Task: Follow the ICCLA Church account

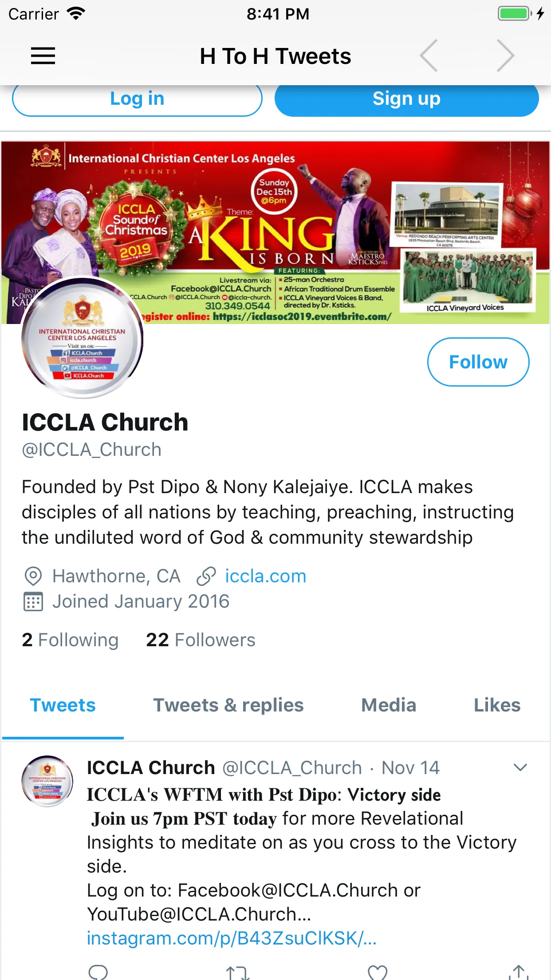Action: [478, 362]
